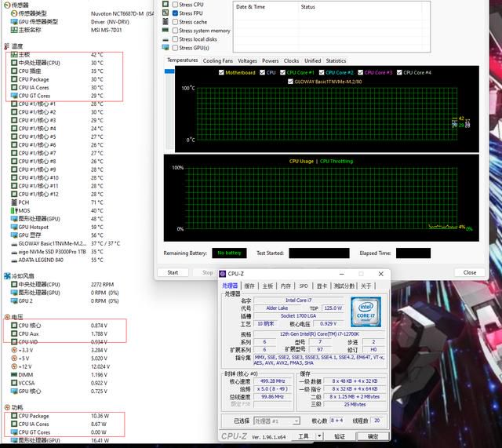Open the Powers tab
The image size is (502, 448).
coord(270,60)
